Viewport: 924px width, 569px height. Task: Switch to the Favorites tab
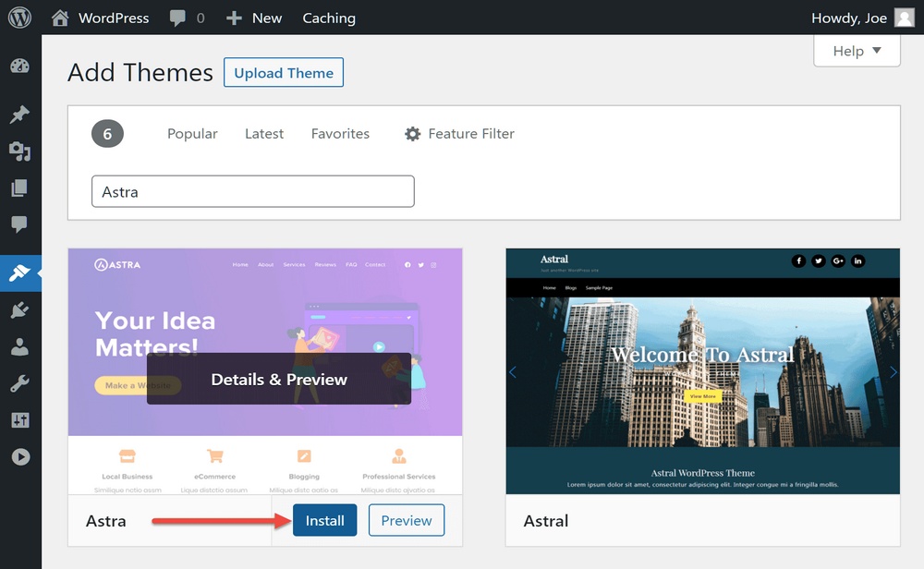tap(340, 134)
